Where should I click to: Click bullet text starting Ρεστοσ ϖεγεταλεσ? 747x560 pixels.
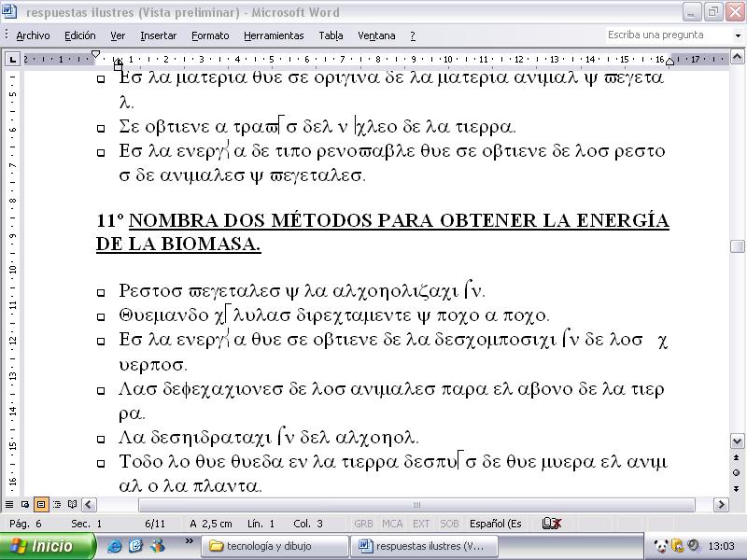pyautogui.click(x=302, y=290)
